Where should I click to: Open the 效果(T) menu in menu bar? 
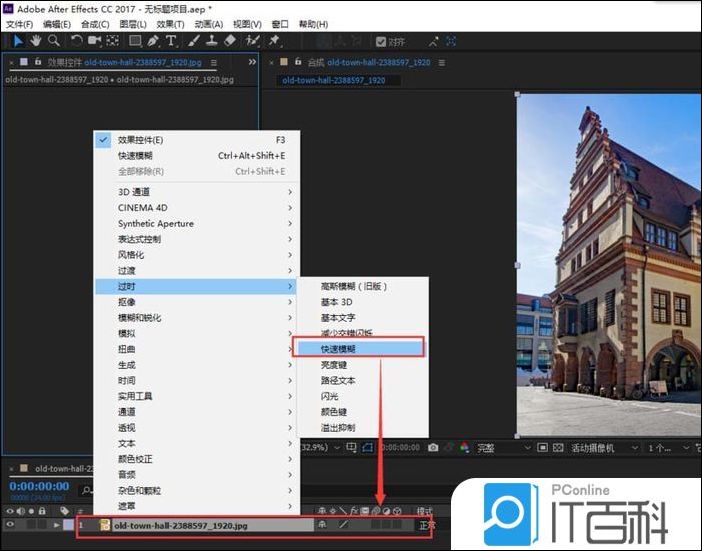170,24
